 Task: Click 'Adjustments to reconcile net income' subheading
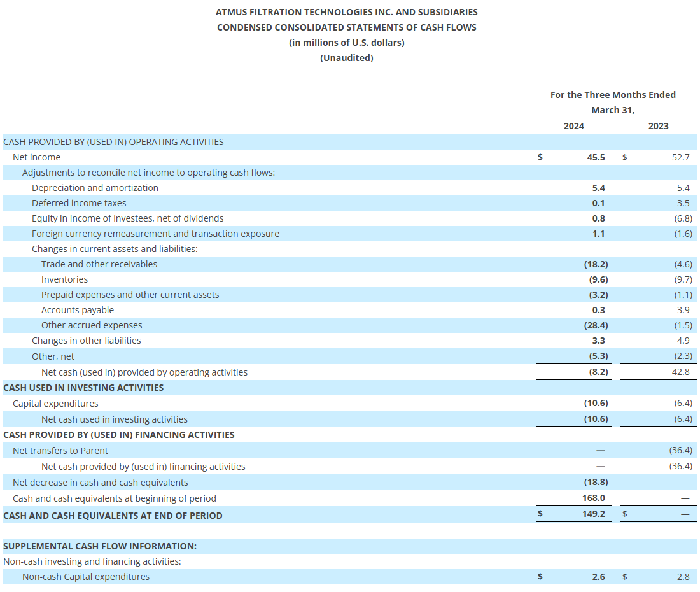pyautogui.click(x=149, y=173)
